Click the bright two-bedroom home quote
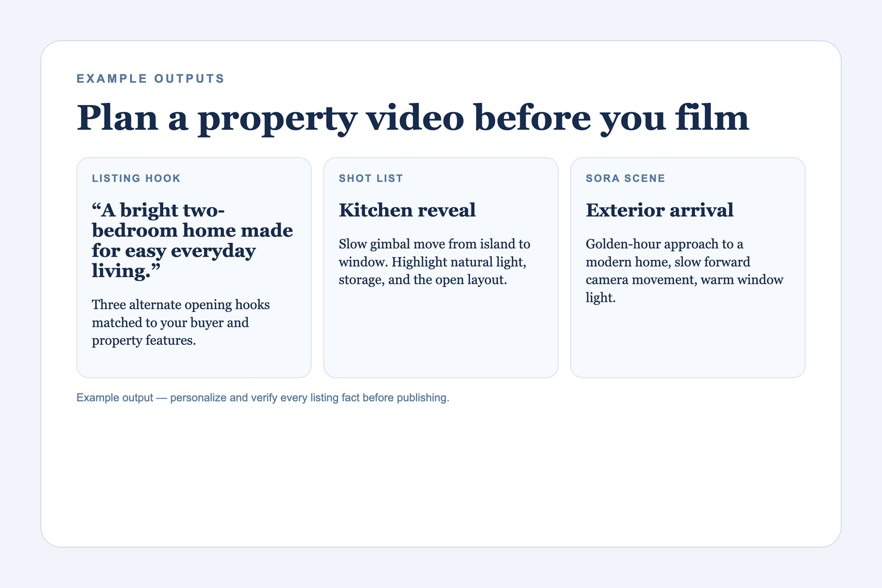882x588 pixels. pyautogui.click(x=192, y=240)
